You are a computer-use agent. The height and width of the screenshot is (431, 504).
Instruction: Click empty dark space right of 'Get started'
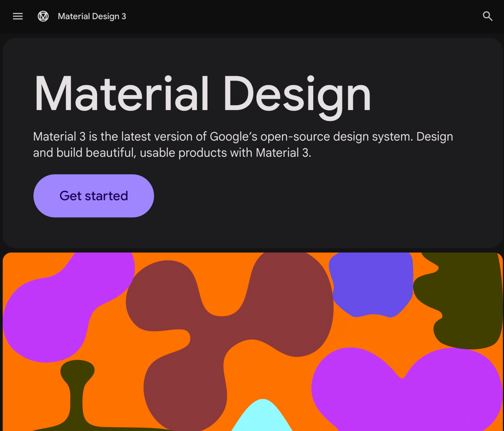coord(302,196)
